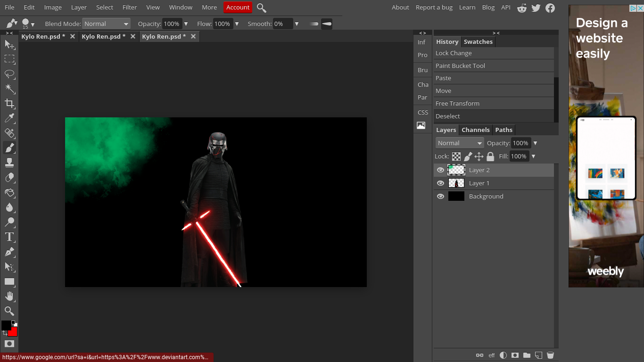Viewport: 644px width, 362px height.
Task: Delete layer with trash icon
Action: tap(550, 355)
